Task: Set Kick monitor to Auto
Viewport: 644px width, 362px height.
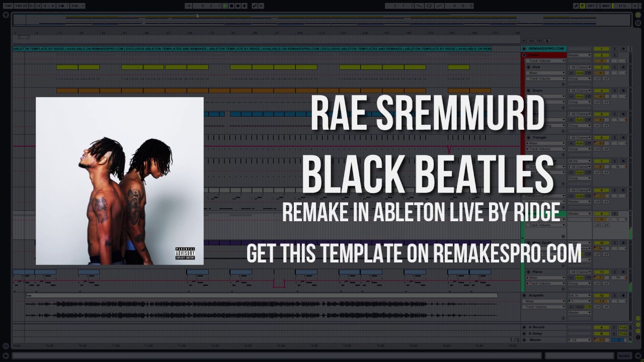Action: coord(580,73)
